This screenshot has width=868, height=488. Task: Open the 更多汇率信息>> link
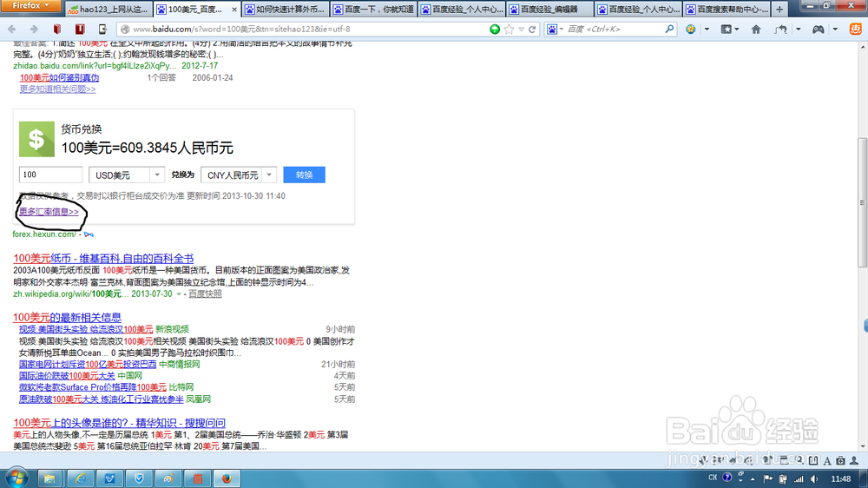coord(49,212)
